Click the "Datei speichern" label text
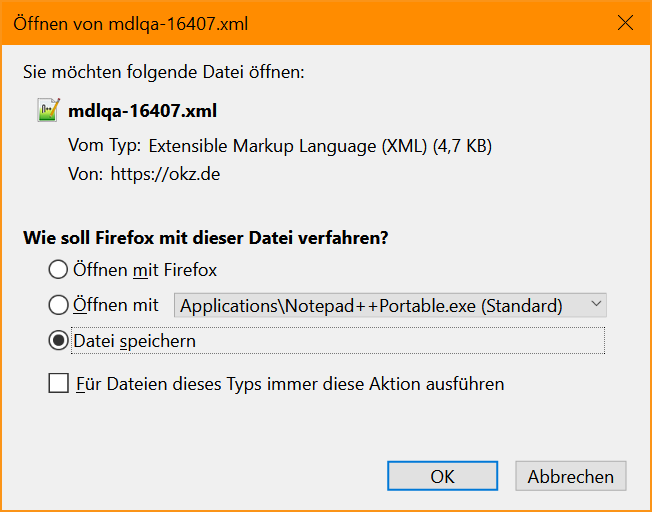 [x=135, y=341]
